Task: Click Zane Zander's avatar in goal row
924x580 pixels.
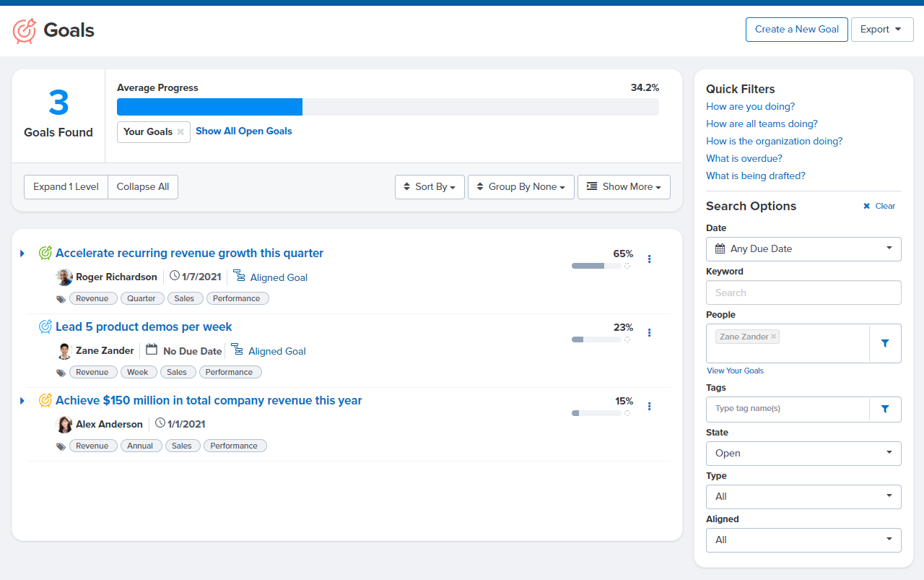Action: pos(64,351)
